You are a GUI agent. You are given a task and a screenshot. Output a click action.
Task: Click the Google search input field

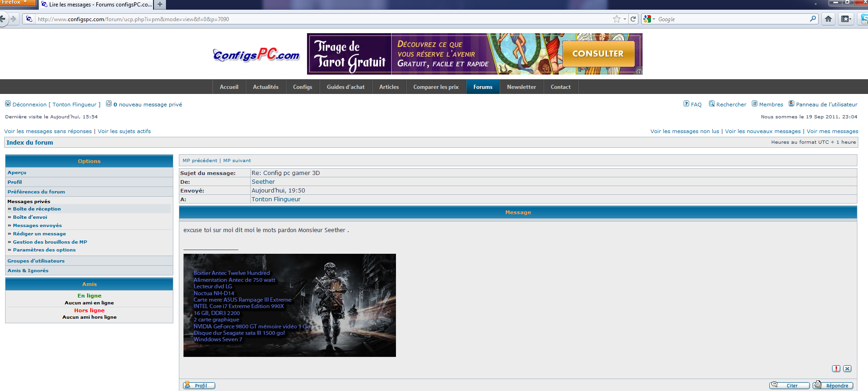tap(732, 19)
